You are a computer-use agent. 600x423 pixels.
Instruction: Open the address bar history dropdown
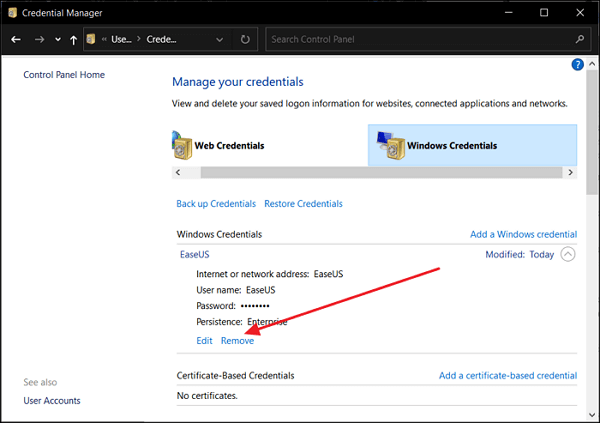[220, 40]
